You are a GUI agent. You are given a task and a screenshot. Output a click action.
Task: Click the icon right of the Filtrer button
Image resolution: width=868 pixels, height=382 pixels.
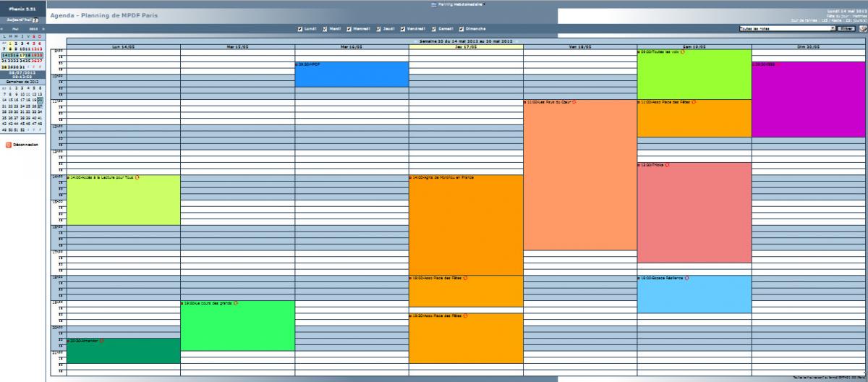(862, 29)
